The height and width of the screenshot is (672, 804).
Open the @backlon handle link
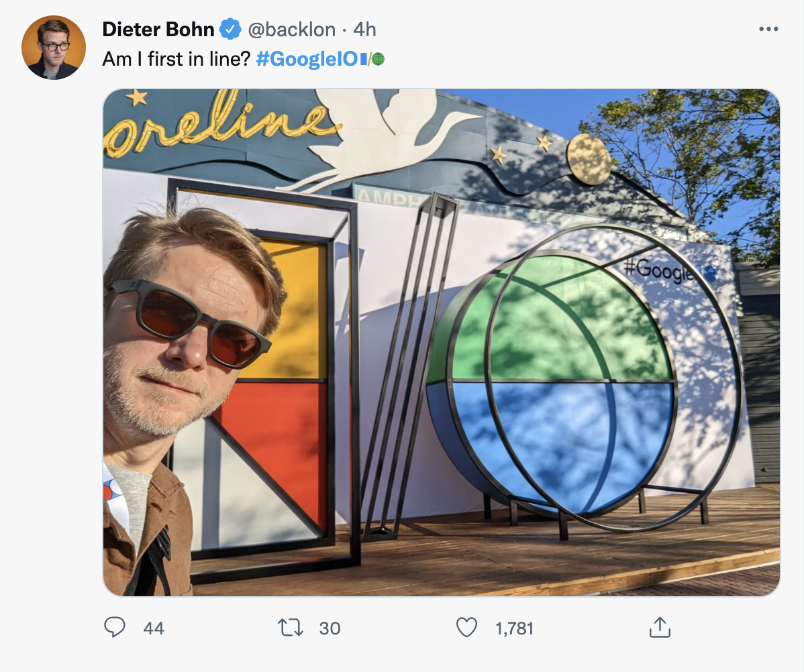point(292,30)
